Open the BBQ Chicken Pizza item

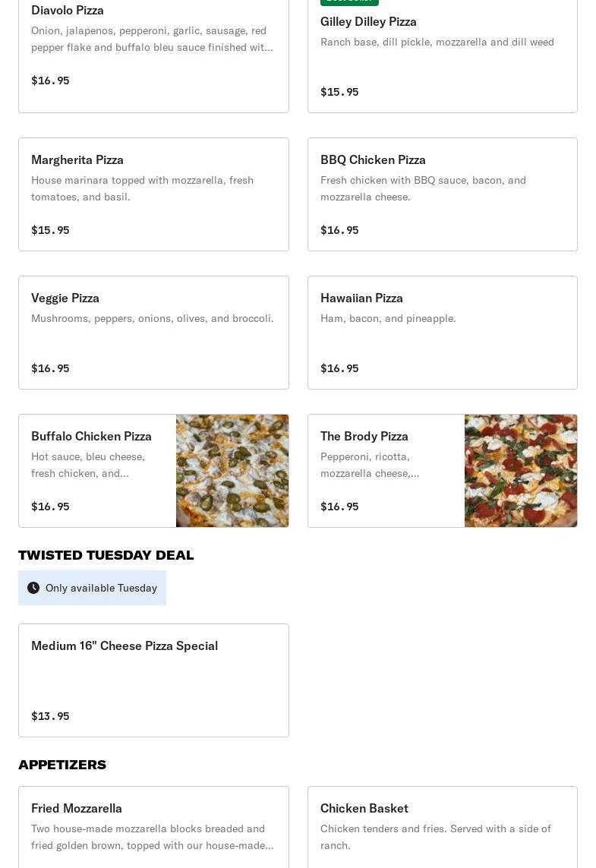(443, 194)
